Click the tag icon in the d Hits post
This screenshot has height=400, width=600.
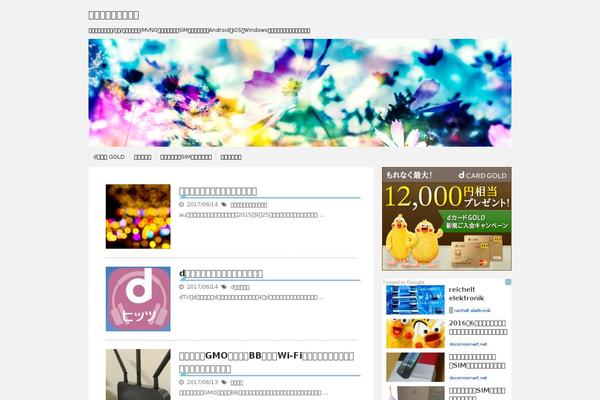[x=224, y=287]
